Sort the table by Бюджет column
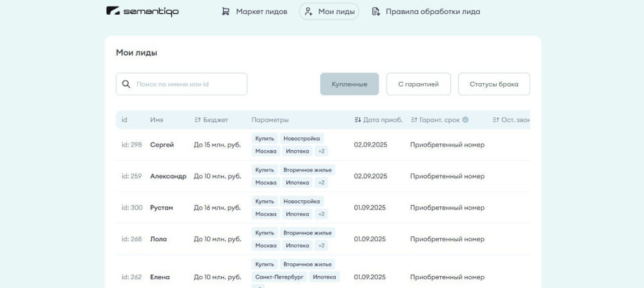 pyautogui.click(x=211, y=120)
